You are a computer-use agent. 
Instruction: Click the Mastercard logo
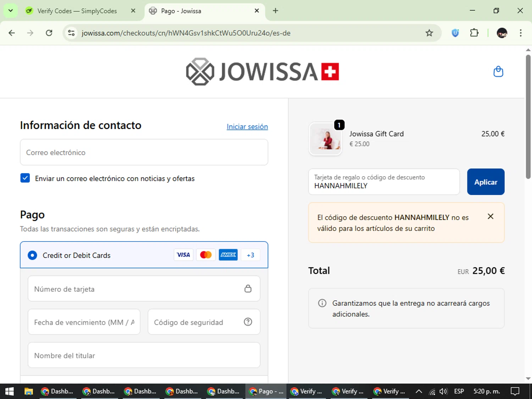click(206, 255)
